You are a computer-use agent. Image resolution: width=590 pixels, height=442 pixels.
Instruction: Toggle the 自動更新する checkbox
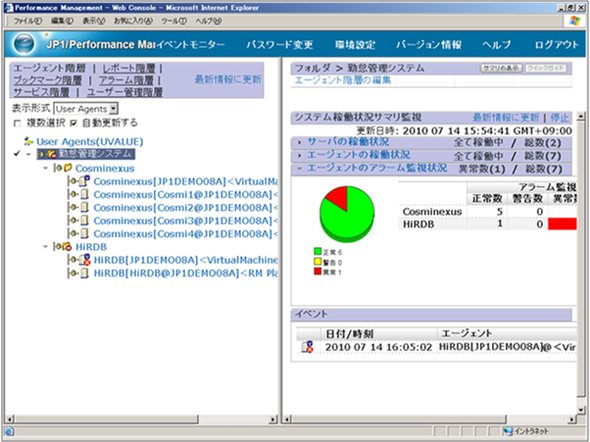(74, 123)
